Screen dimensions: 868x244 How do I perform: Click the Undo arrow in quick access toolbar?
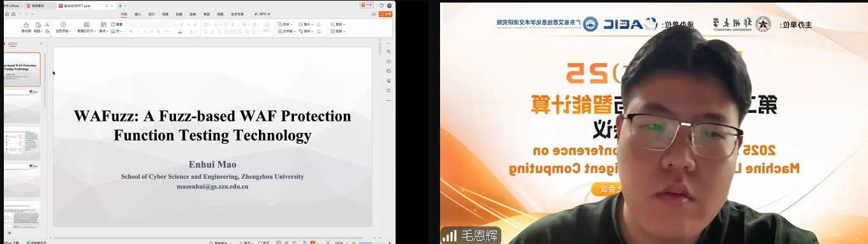(20, 13)
